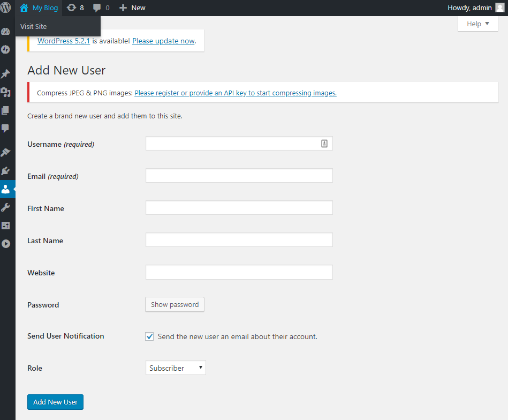Open the New content menu
508x420 pixels.
pos(132,7)
